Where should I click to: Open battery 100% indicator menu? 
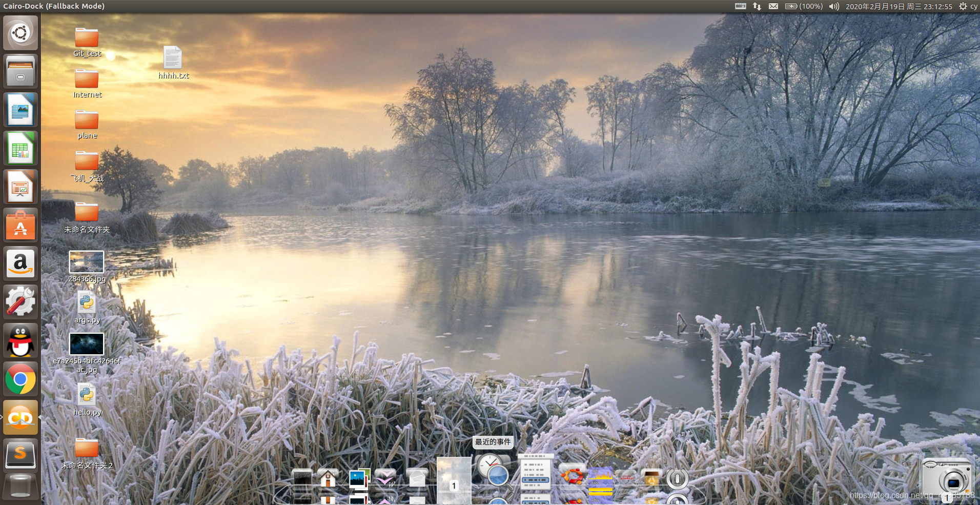pos(804,6)
